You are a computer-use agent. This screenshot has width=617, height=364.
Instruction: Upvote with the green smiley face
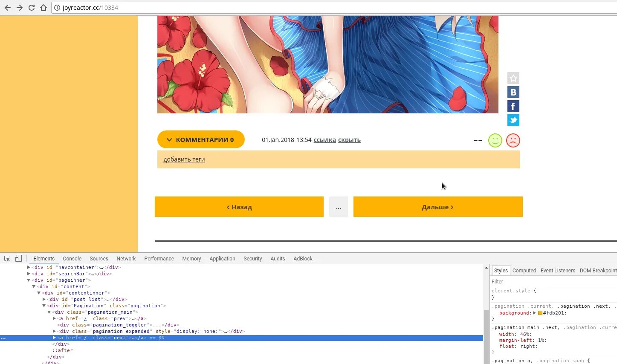(495, 140)
